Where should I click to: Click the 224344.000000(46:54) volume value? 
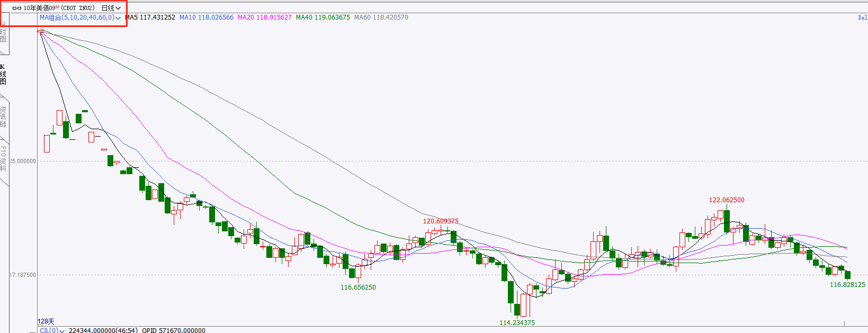(x=103, y=330)
